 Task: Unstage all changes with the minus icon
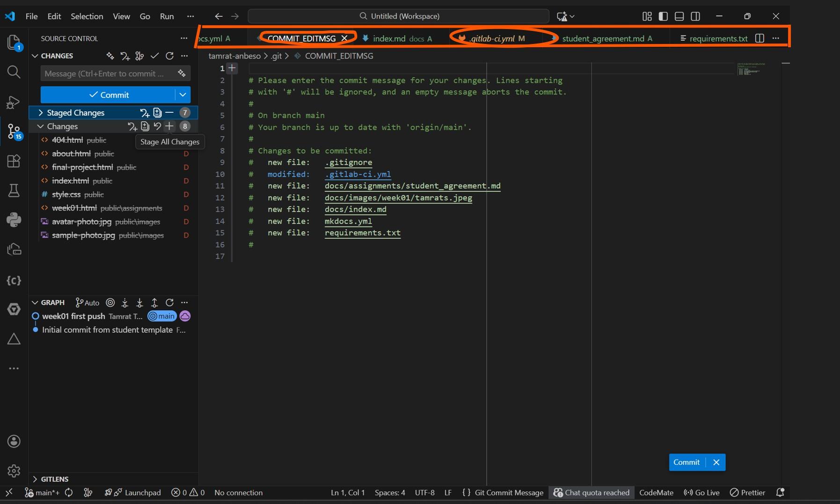pyautogui.click(x=169, y=112)
